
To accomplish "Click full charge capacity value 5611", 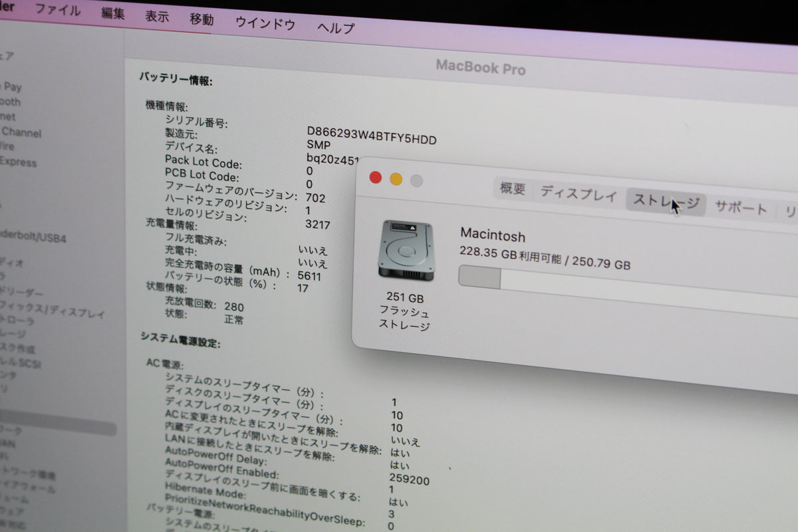I will click(x=309, y=275).
